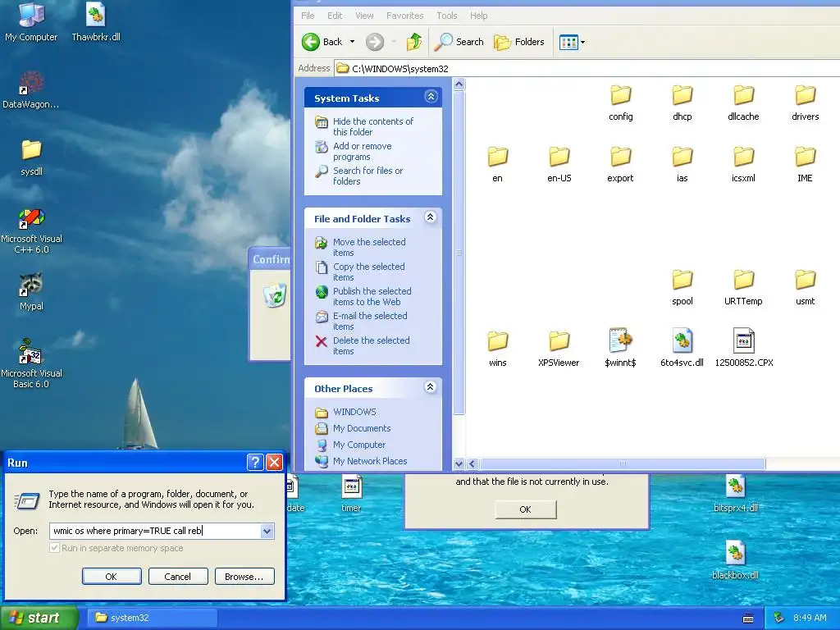The width and height of the screenshot is (840, 630).
Task: Collapse the Other Places panel
Action: tap(430, 387)
